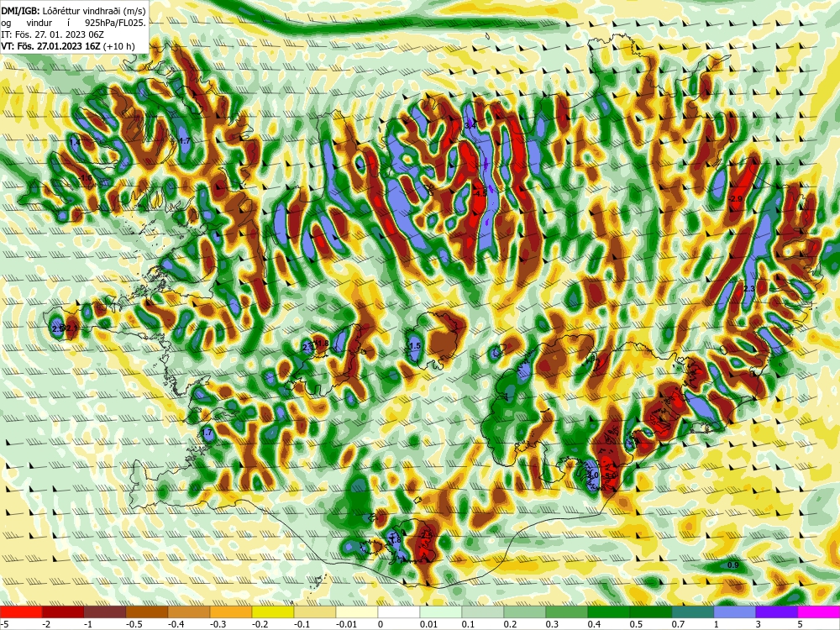Click the "0.3" legend scale value
840x630 pixels.
coord(552,624)
